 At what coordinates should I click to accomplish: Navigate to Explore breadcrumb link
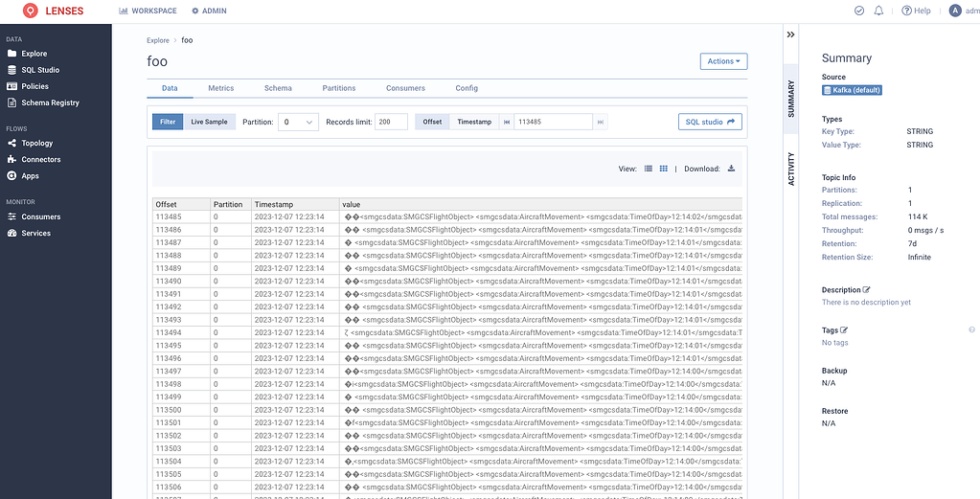158,40
